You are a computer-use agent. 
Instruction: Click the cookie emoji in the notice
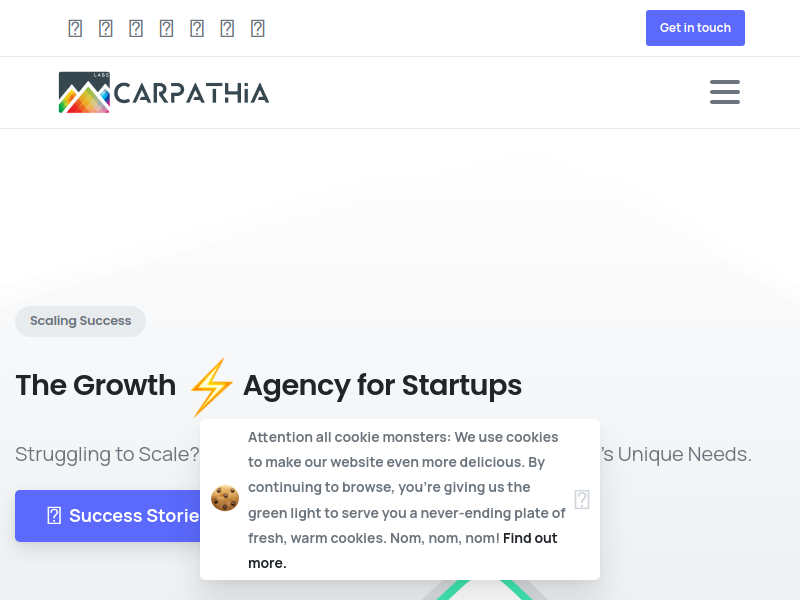225,498
